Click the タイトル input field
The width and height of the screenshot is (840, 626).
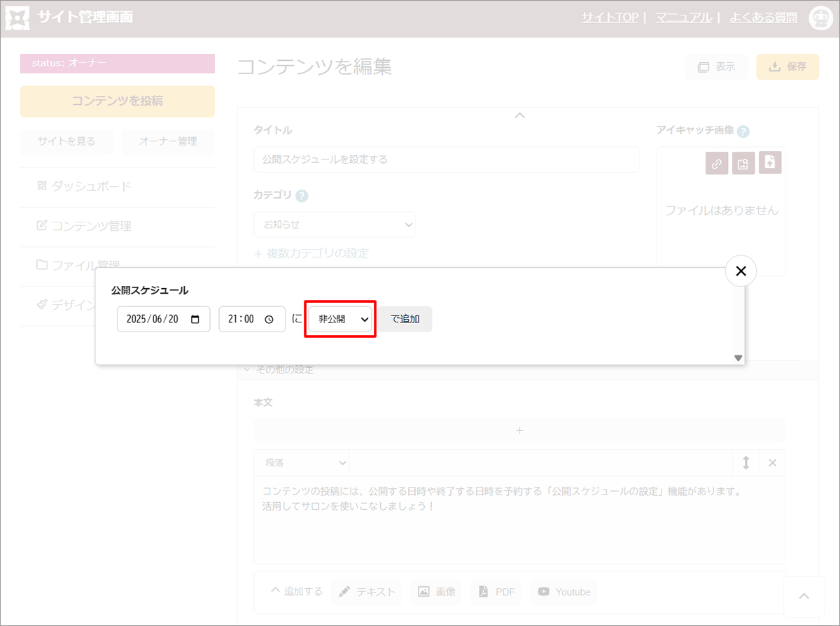(446, 159)
